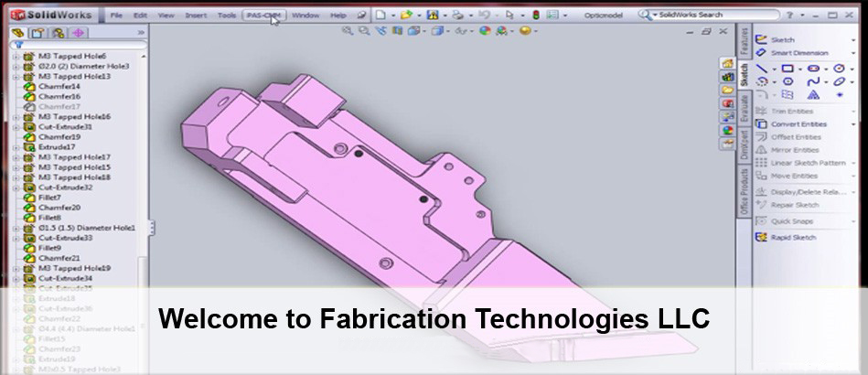The height and width of the screenshot is (375, 868).
Task: Open the Convert Entities dropdown arrow
Action: point(853,124)
